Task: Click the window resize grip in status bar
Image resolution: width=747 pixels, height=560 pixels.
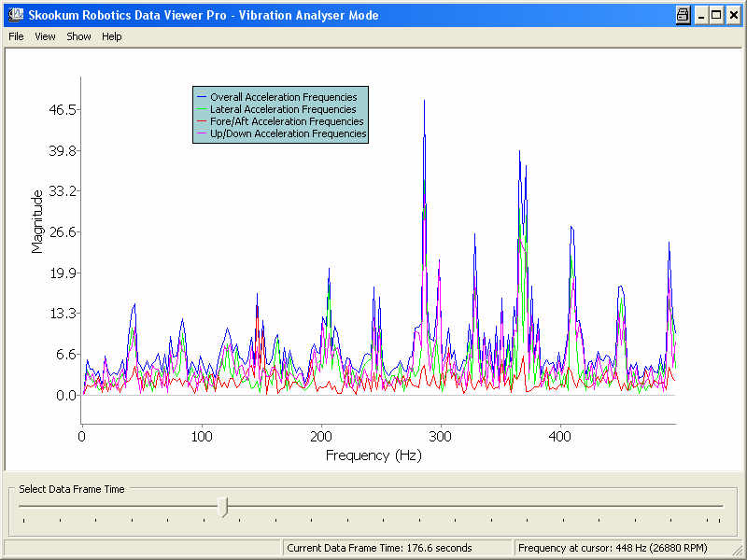Action: click(x=736, y=549)
